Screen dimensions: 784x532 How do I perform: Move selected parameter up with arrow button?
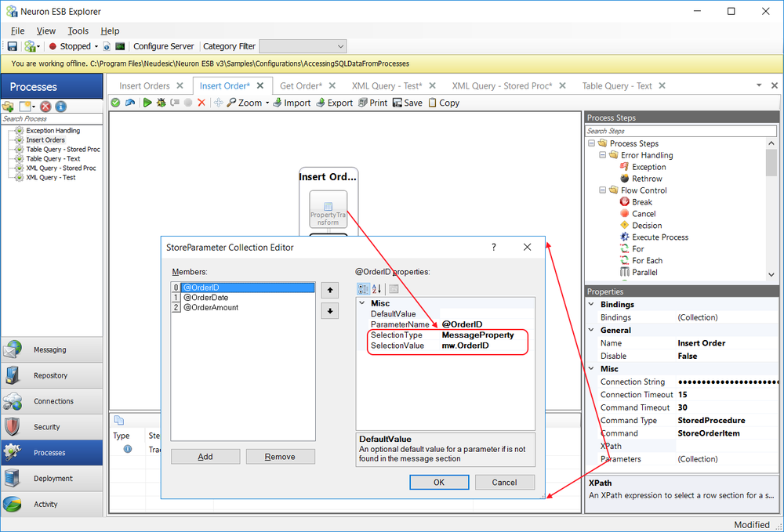(330, 290)
